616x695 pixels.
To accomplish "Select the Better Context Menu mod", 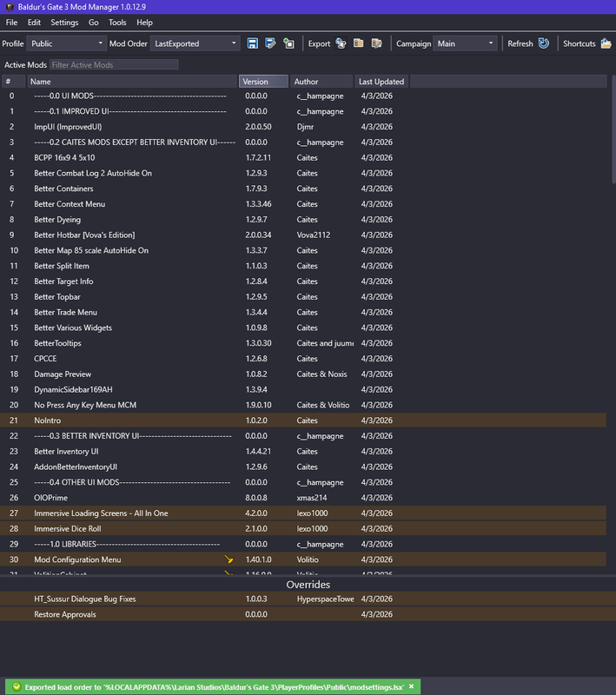I will 303,204.
